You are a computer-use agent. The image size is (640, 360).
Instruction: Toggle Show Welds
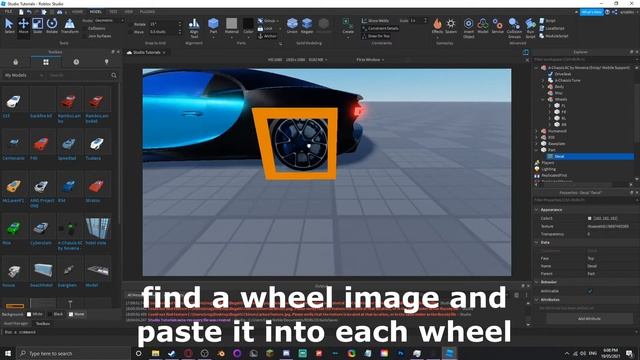[x=376, y=20]
